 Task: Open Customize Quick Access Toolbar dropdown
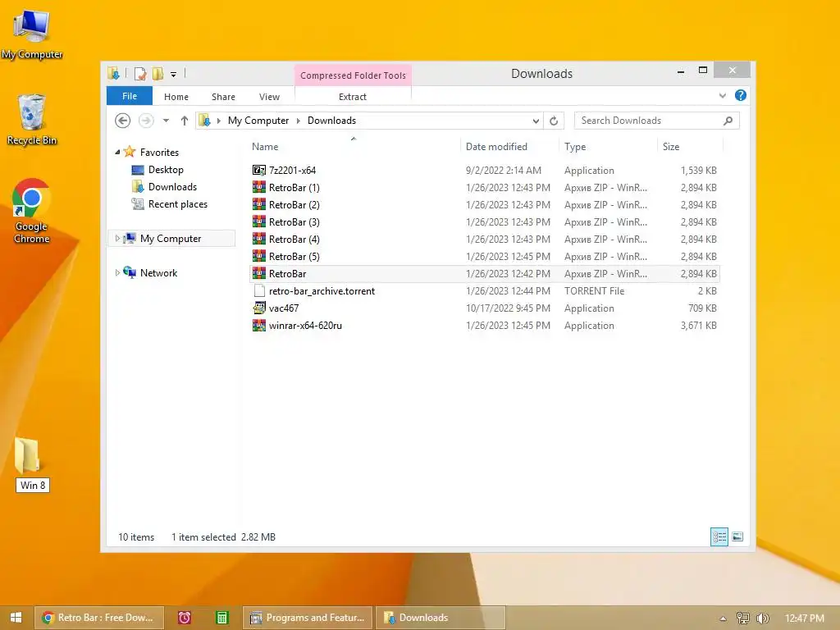coord(174,75)
